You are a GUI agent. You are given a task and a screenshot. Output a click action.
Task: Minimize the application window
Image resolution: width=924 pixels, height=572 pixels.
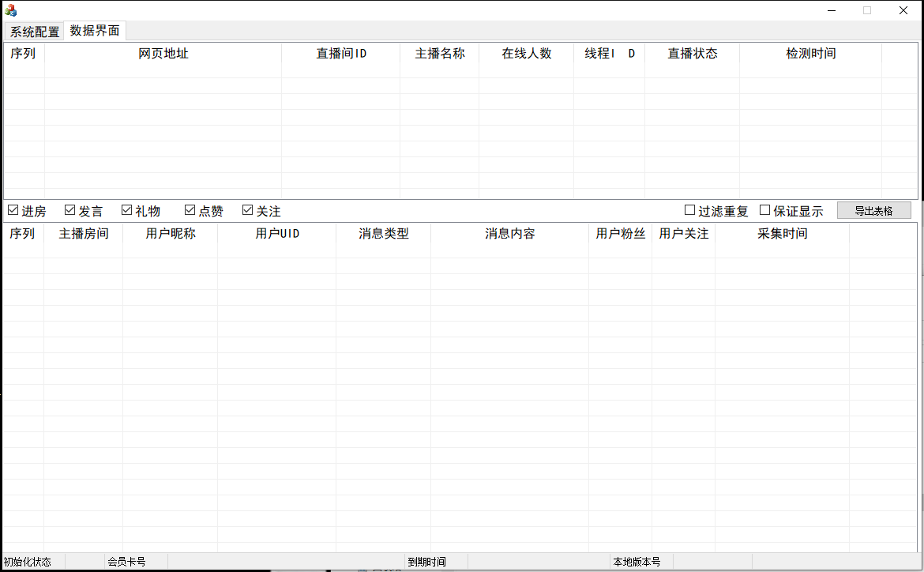click(x=832, y=10)
